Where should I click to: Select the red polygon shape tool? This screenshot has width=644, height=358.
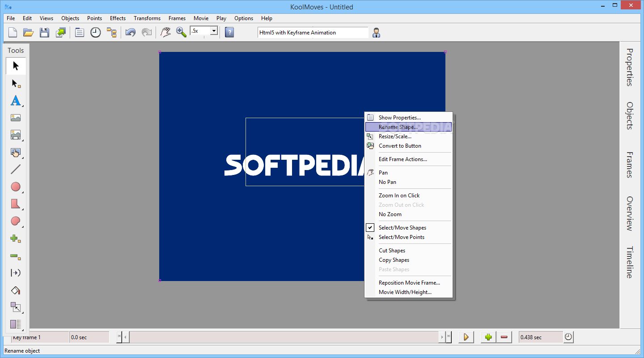16,204
